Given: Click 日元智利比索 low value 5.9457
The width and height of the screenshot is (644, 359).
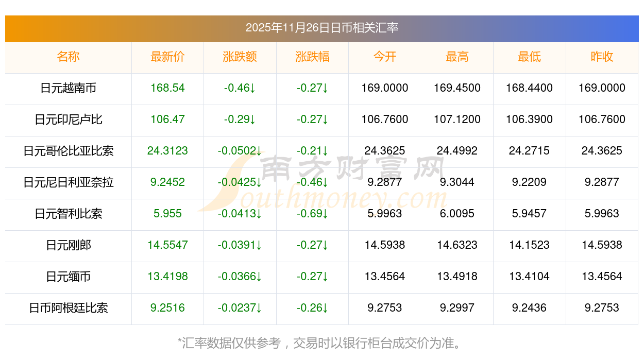Looking at the screenshot, I should coord(530,214).
